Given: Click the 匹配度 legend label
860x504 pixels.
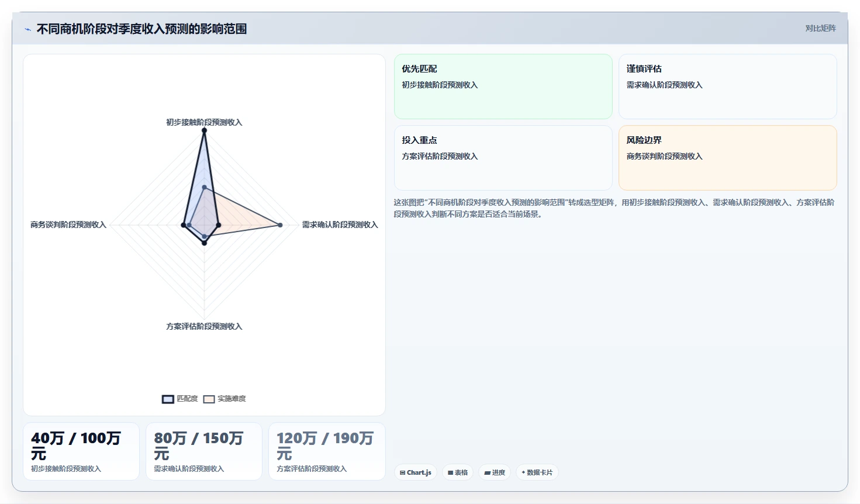Looking at the screenshot, I should 187,399.
